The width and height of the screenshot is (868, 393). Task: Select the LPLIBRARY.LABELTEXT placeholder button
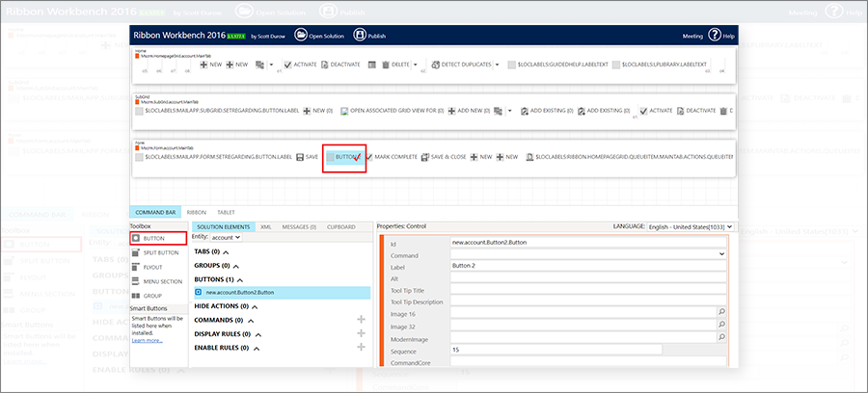[660, 65]
